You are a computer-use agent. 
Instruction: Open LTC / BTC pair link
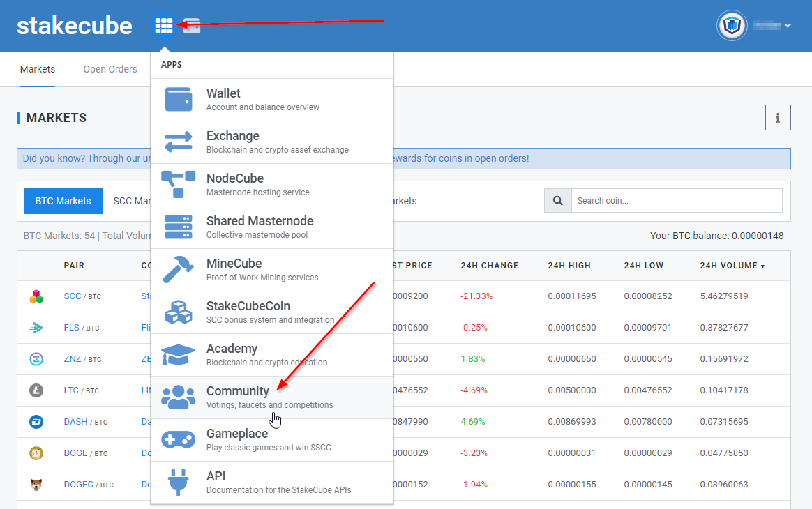tap(82, 390)
